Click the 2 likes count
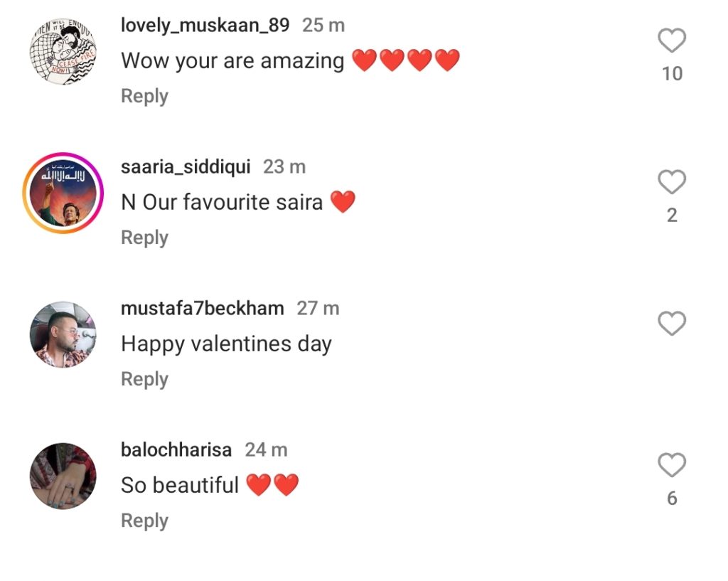The height and width of the screenshot is (581, 728). [672, 215]
